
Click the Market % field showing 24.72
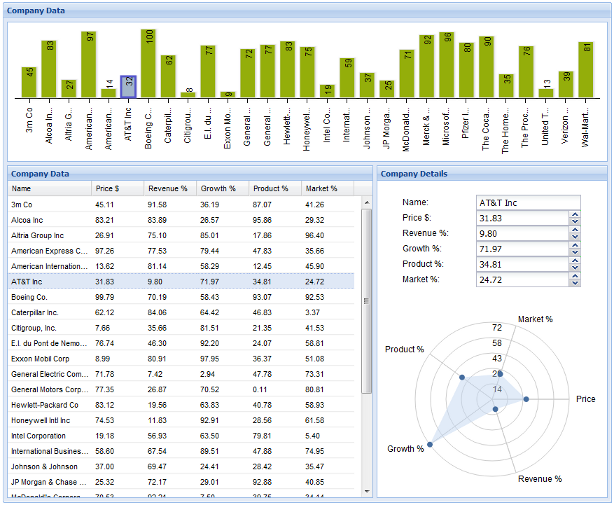(523, 280)
